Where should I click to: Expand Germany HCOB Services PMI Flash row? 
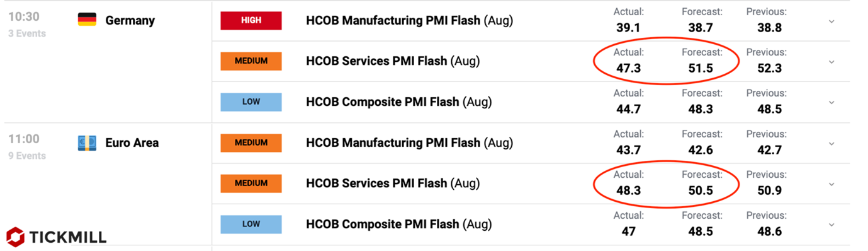tap(831, 62)
